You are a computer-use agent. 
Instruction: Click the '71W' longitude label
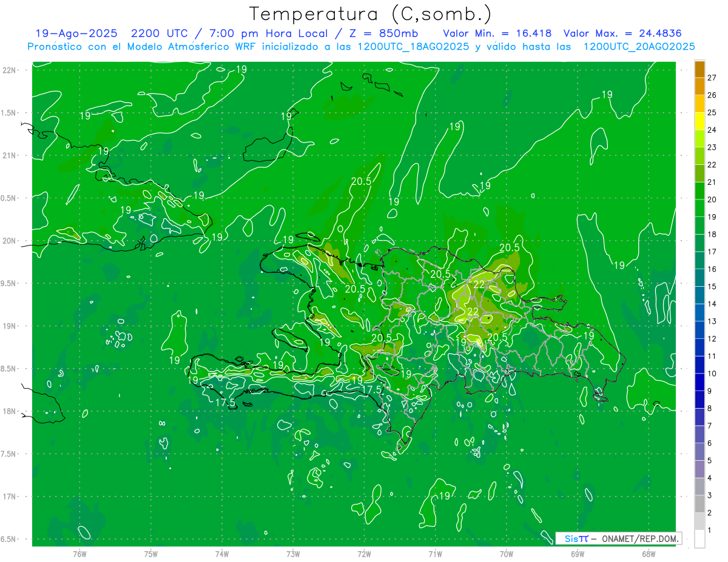(435, 554)
